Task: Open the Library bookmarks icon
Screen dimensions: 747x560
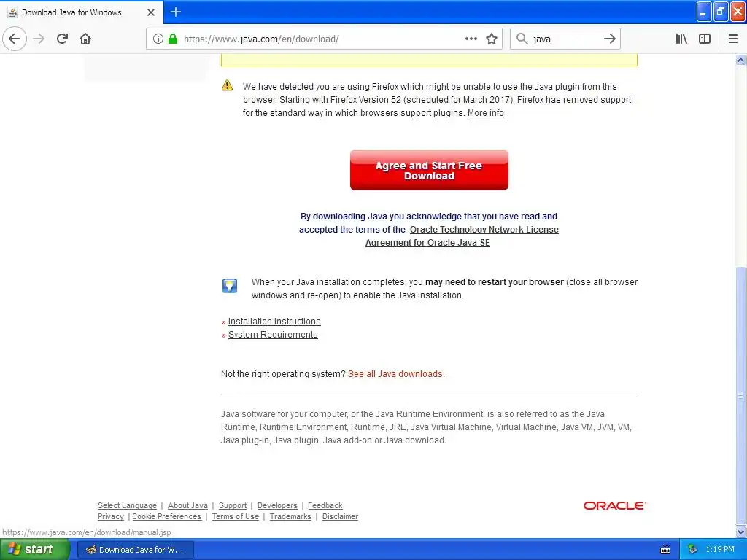Action: pyautogui.click(x=681, y=39)
